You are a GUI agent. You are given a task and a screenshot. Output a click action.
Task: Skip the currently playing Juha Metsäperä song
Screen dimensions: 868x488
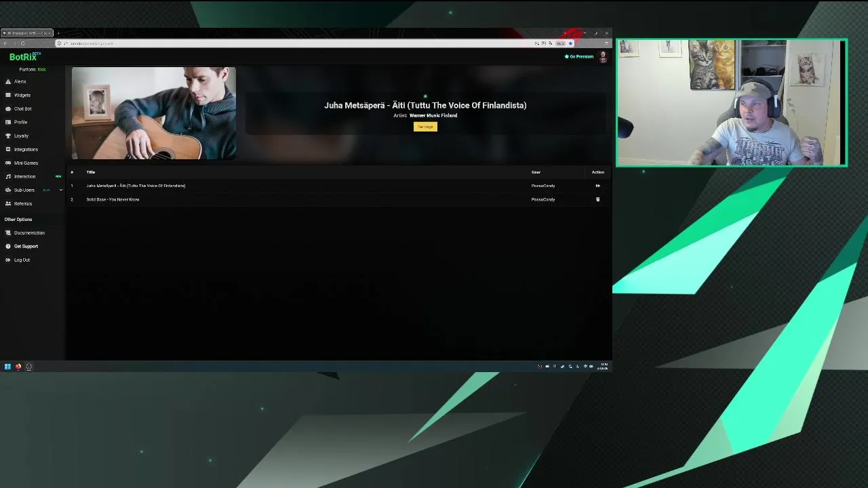597,186
